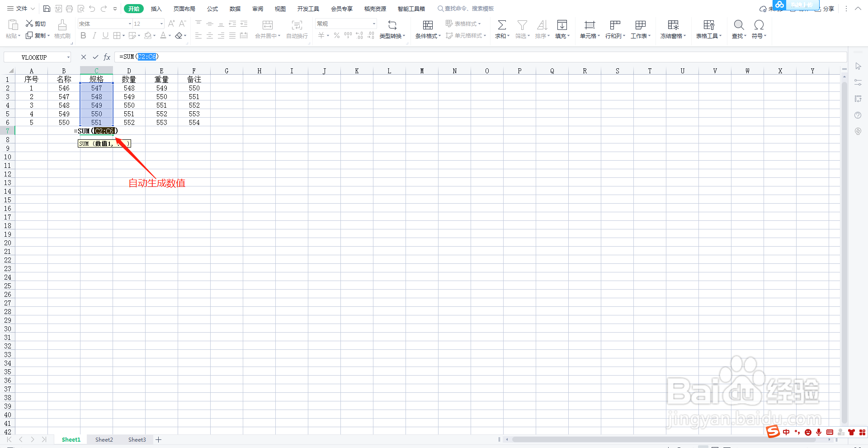Open the Name Box dropdown showing VLOOKUP
This screenshot has height=448, width=868.
[69, 57]
